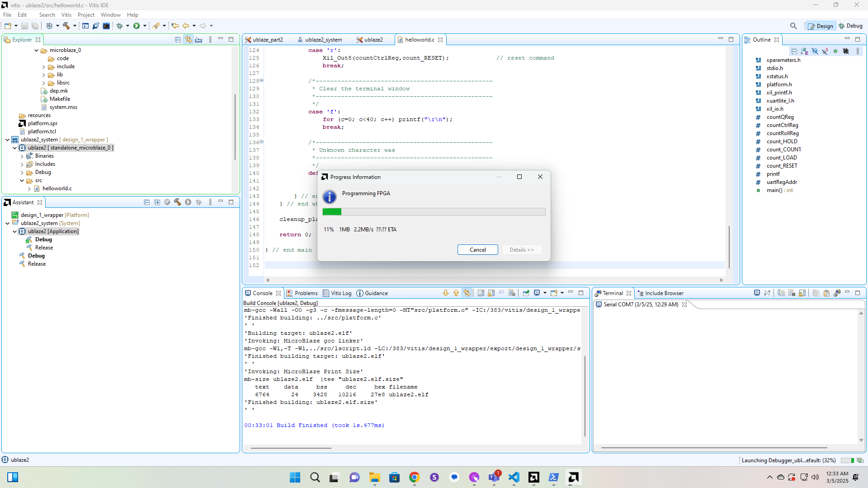Click the Debug bug icon in toolbar
The height and width of the screenshot is (488, 868).
[x=120, y=26]
